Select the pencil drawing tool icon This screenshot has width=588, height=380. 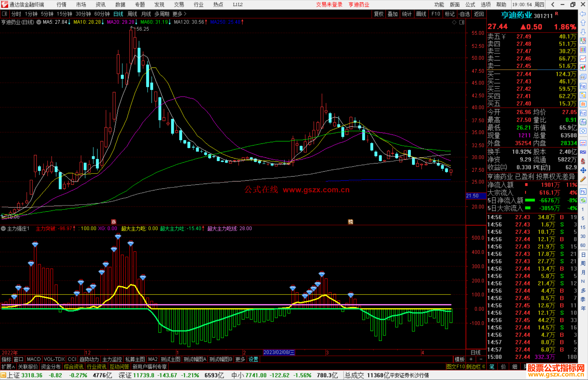583,179
